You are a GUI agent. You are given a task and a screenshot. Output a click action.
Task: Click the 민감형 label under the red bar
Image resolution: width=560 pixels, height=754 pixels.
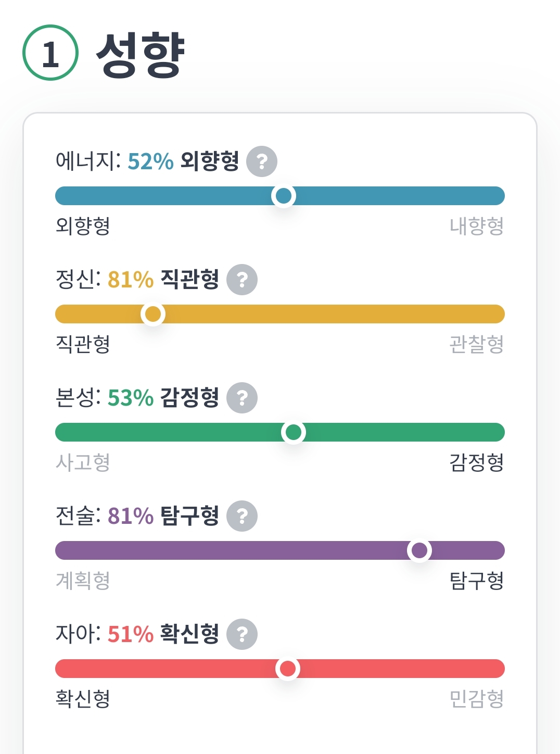click(477, 699)
